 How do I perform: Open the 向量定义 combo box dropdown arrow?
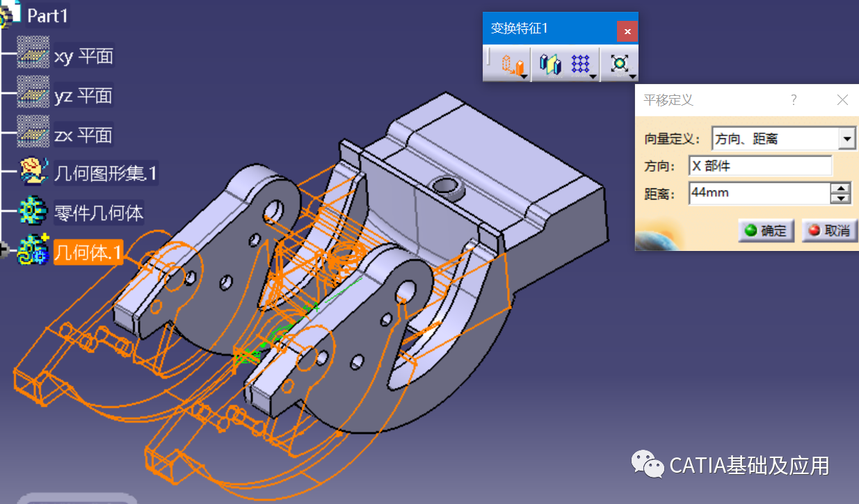pyautogui.click(x=846, y=139)
